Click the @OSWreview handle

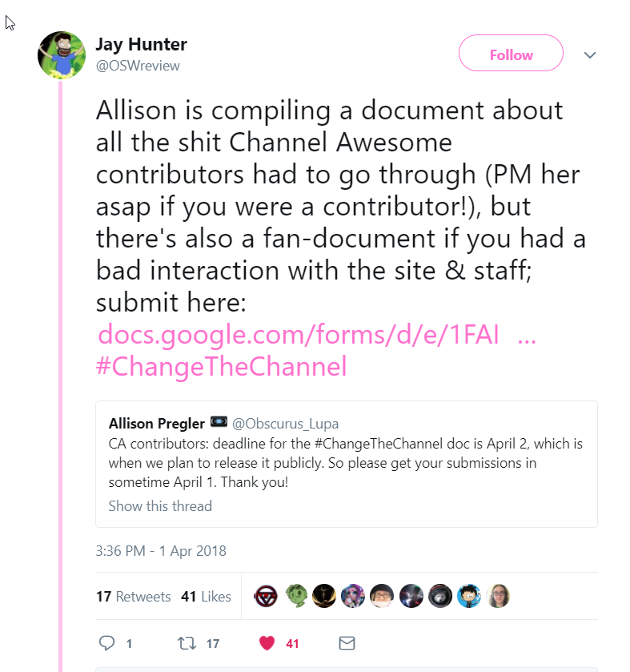point(138,66)
